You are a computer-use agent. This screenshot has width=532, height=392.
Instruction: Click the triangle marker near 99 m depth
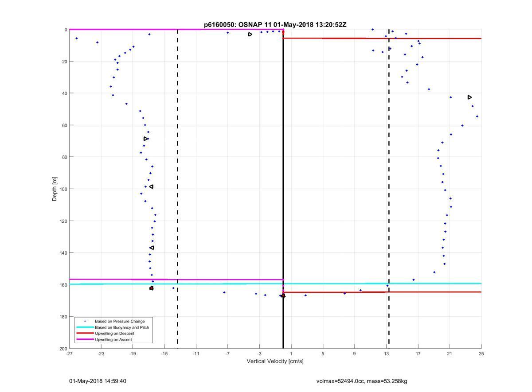151,187
